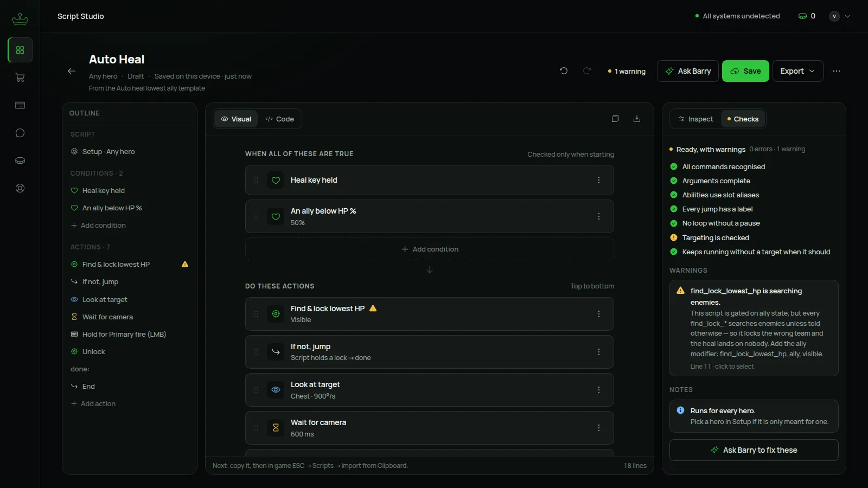868x488 pixels.
Task: Open the Find & lock lowest HP options menu
Action: point(599,314)
